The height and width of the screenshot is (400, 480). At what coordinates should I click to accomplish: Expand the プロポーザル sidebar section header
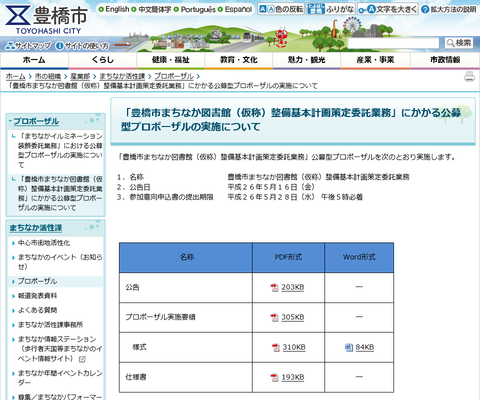(36, 121)
